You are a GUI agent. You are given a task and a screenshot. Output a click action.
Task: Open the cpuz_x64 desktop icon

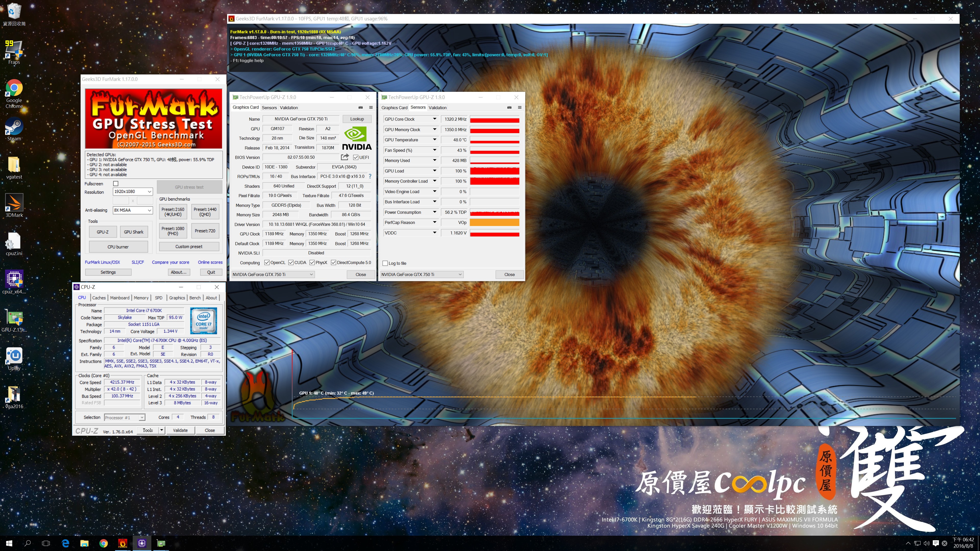click(14, 282)
